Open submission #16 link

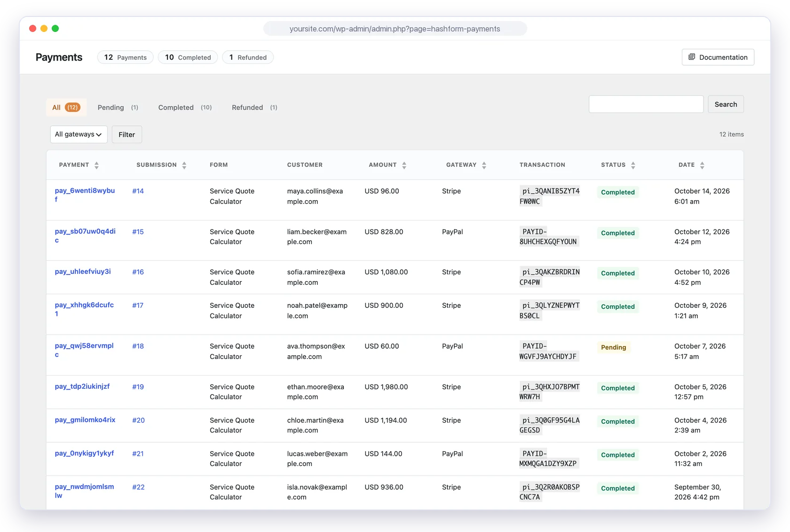pos(138,272)
